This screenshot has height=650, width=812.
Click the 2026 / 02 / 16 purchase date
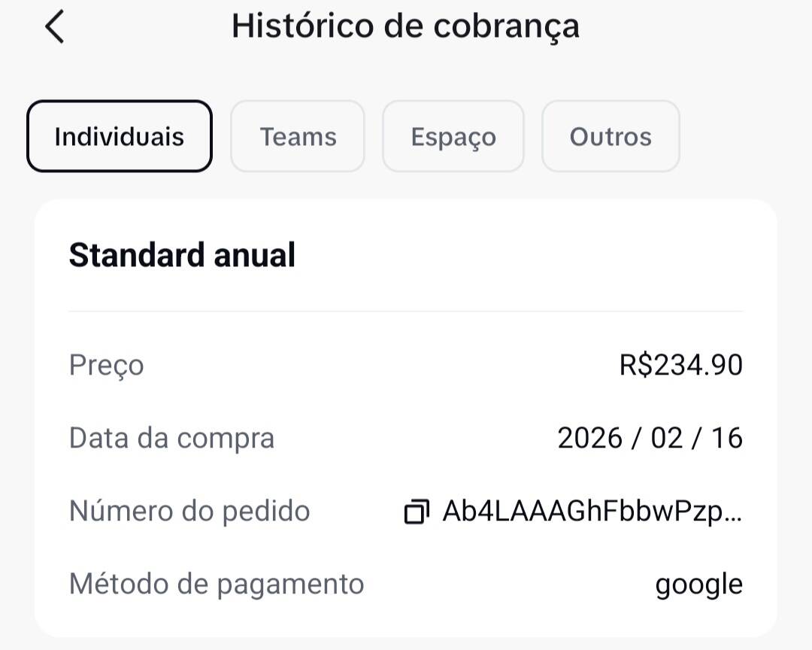point(650,438)
